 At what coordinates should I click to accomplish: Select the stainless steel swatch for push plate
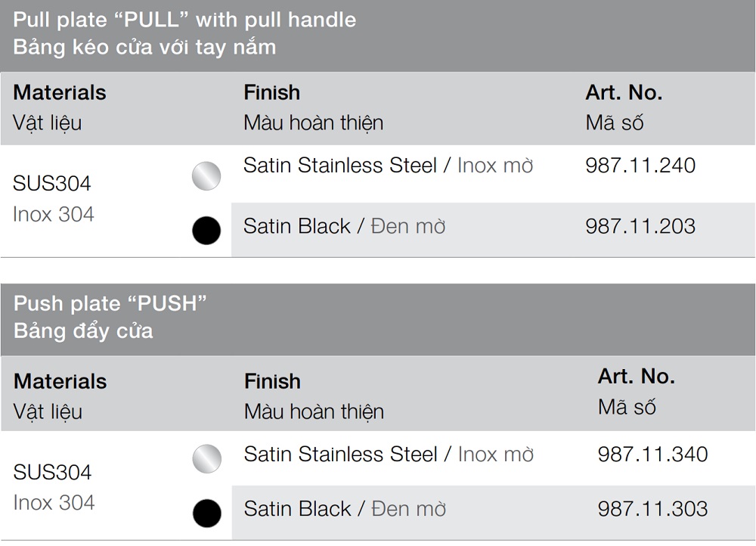pos(206,459)
